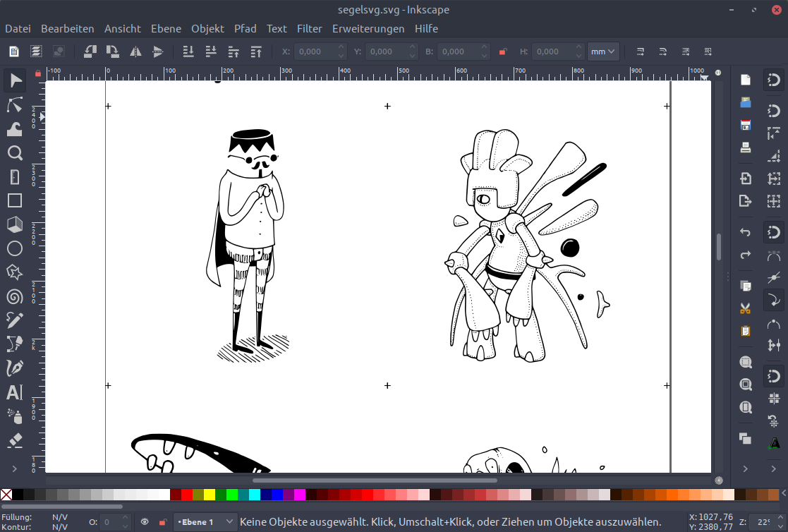Open the mm units dropdown
Viewport: 788px width, 532px height.
604,52
